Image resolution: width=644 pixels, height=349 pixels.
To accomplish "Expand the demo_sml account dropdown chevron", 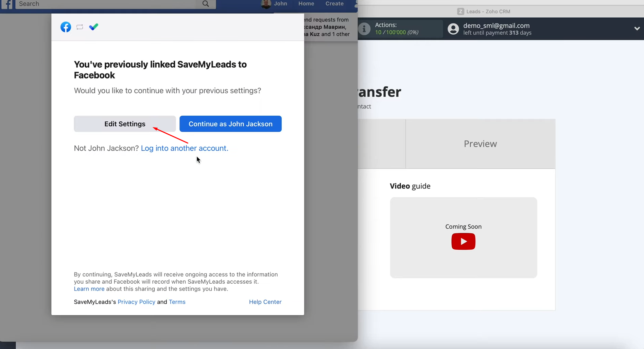I will [637, 29].
